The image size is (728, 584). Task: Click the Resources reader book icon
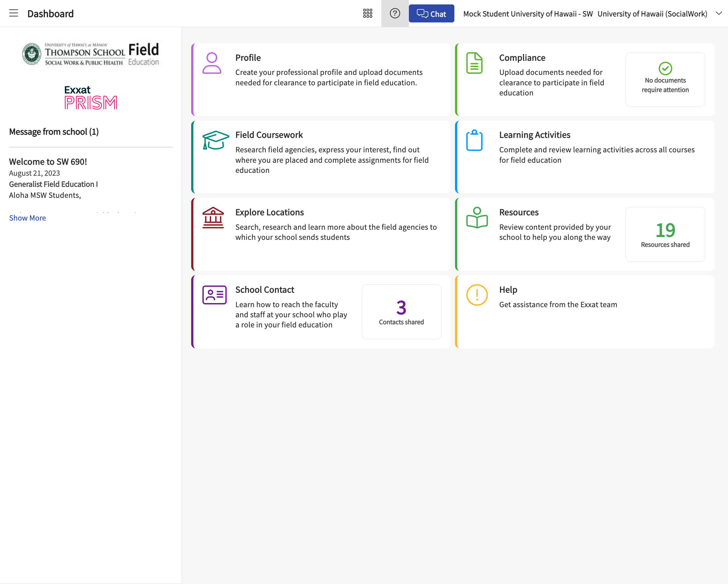coord(477,218)
